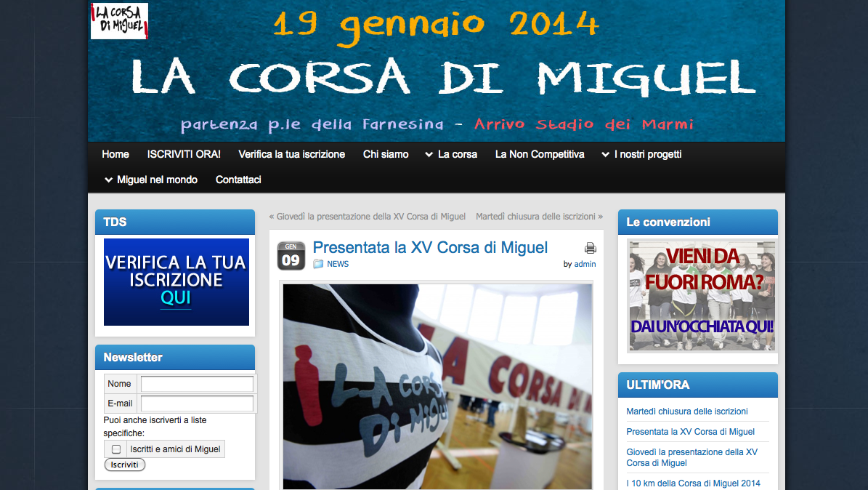The width and height of the screenshot is (868, 490).
Task: Open ULTIM'ORA link Giovedì la presentazione della XV
Action: click(x=692, y=457)
